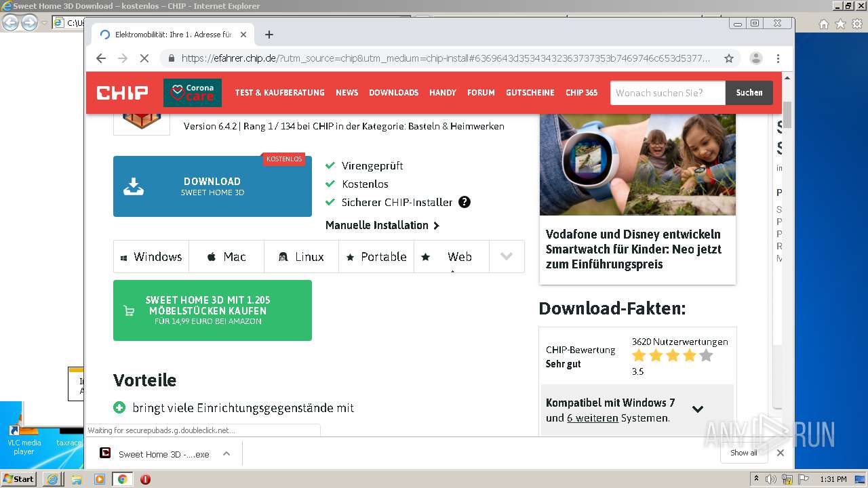Open GUTSCHEINE section
Image resolution: width=868 pixels, height=488 pixels.
pos(530,93)
